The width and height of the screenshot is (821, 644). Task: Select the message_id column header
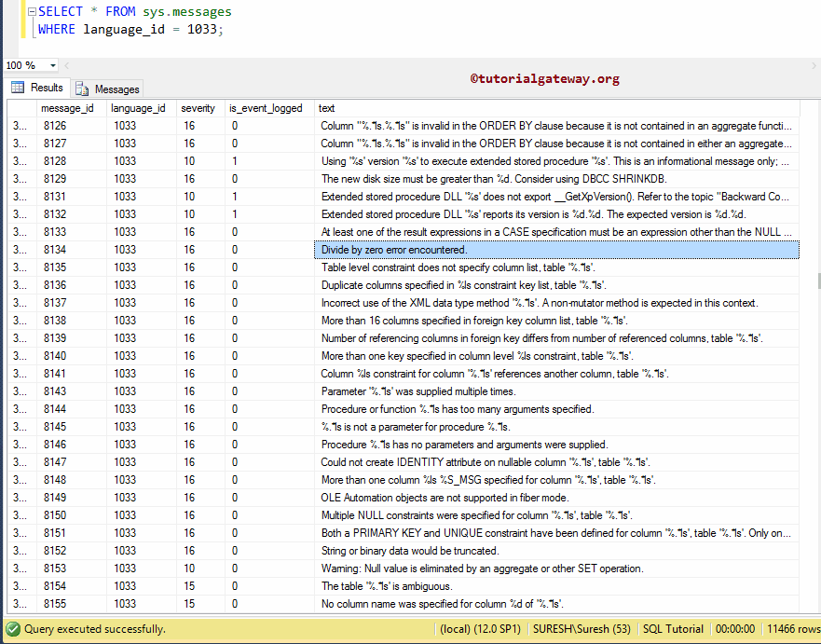click(68, 107)
